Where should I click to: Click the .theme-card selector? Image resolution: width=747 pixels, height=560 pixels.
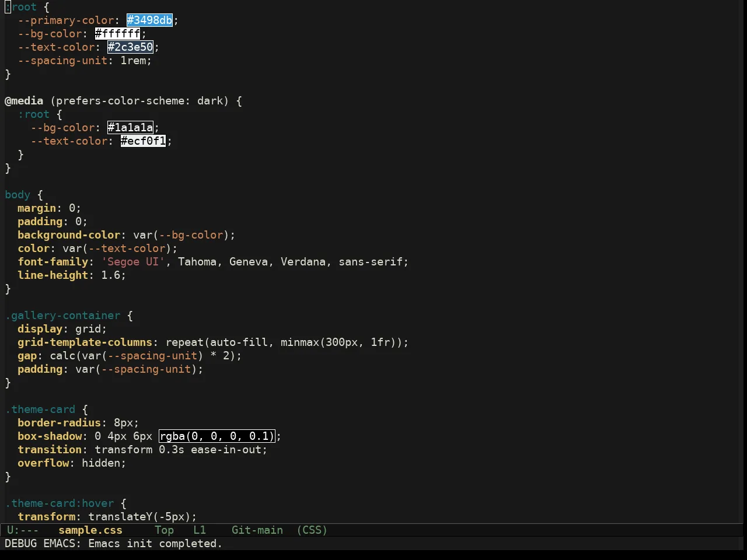coord(40,409)
